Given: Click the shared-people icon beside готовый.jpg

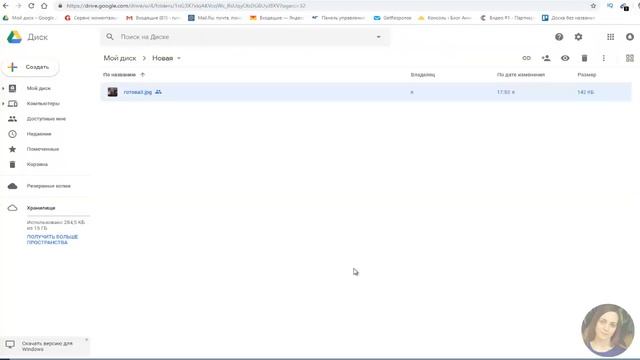Looking at the screenshot, I should (158, 92).
